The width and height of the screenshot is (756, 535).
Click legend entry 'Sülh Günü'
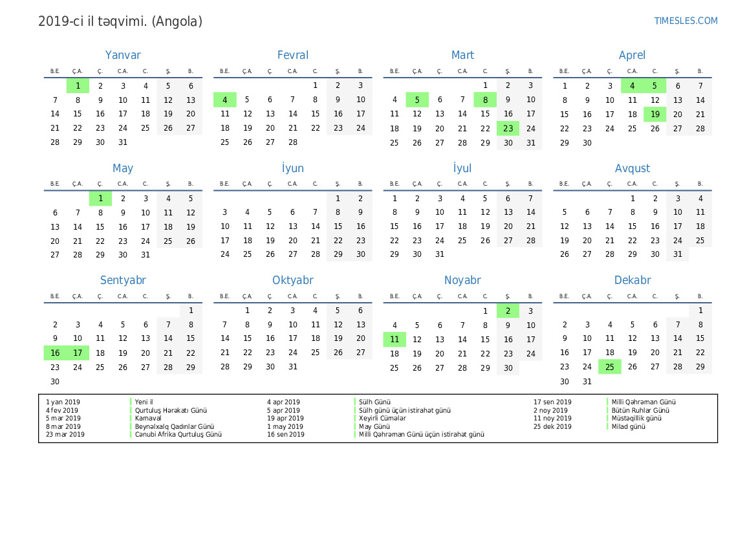tap(374, 402)
